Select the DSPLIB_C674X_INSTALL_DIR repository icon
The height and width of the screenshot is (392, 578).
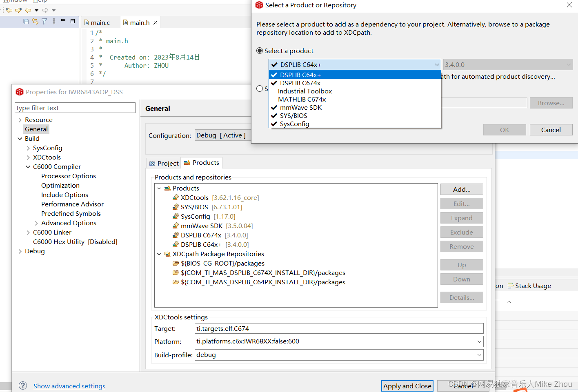176,273
